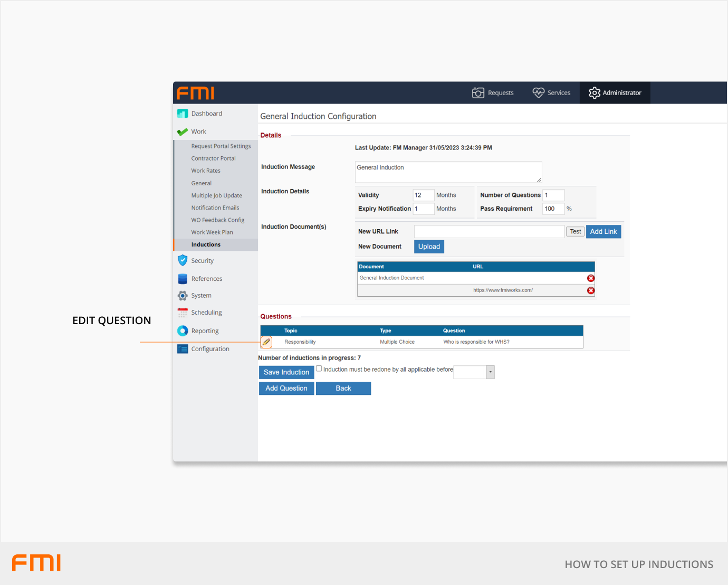Screen dimensions: 728x585
Task: Open the Dashboard sidebar icon
Action: 183,114
